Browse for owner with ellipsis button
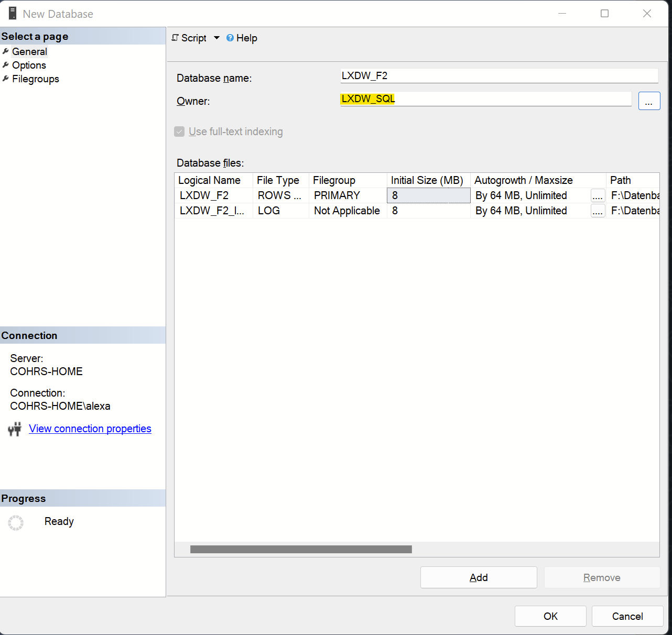 coord(649,101)
